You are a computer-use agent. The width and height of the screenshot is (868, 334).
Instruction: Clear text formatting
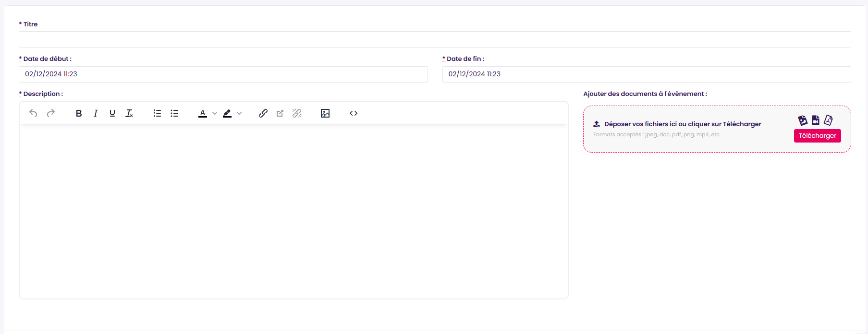click(x=129, y=113)
